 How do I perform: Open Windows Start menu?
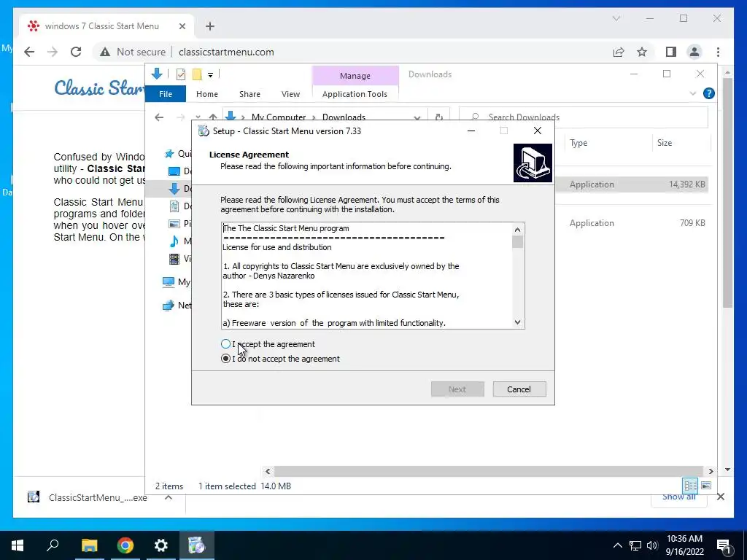point(18,545)
